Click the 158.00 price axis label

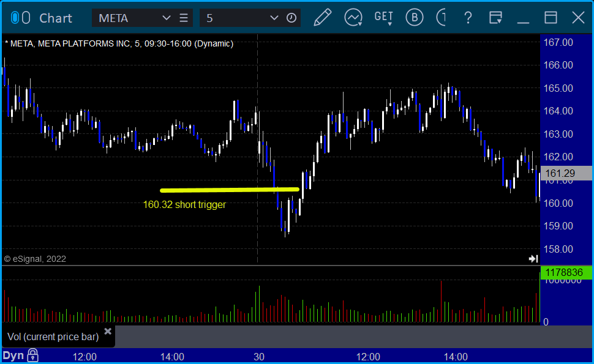558,249
